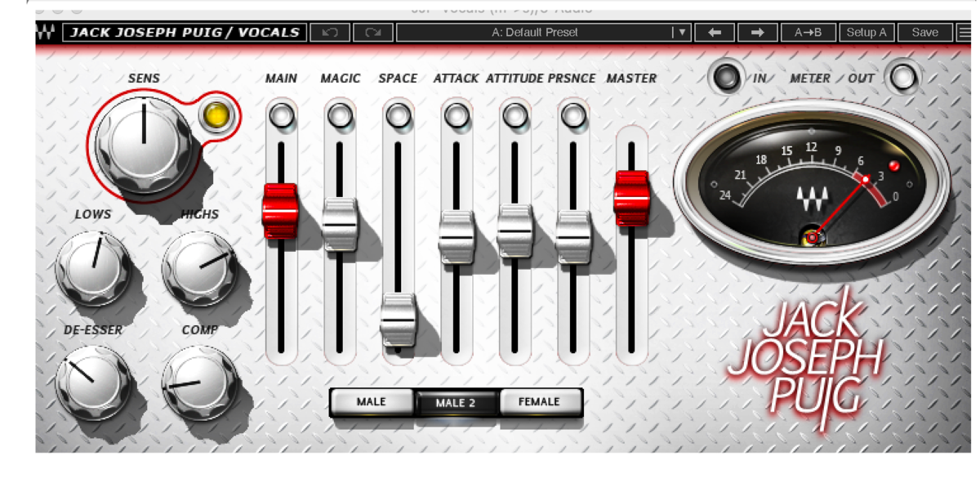Screen dimensions: 980x488
Task: Save the current preset
Action: 924,33
